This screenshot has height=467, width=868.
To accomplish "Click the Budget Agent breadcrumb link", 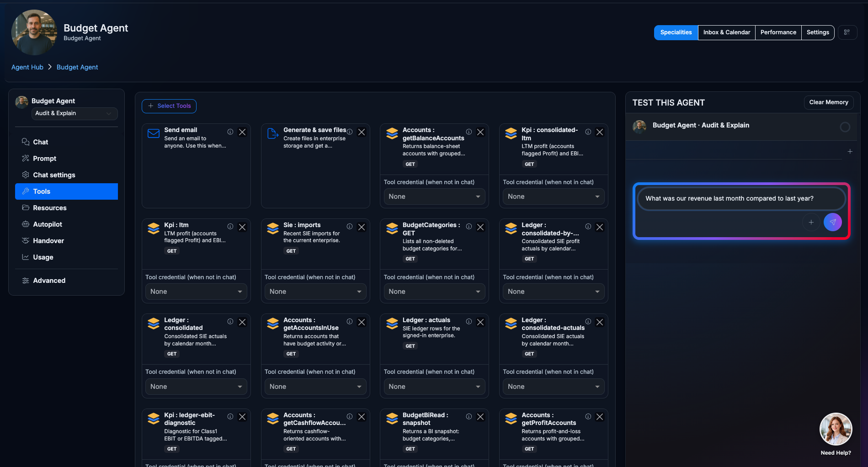I will tap(77, 67).
